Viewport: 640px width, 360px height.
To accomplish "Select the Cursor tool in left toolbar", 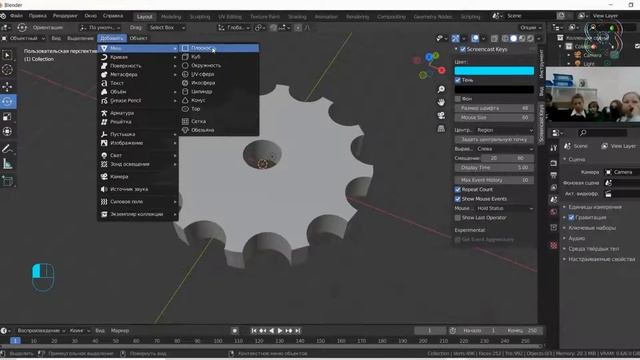I will click(7, 70).
